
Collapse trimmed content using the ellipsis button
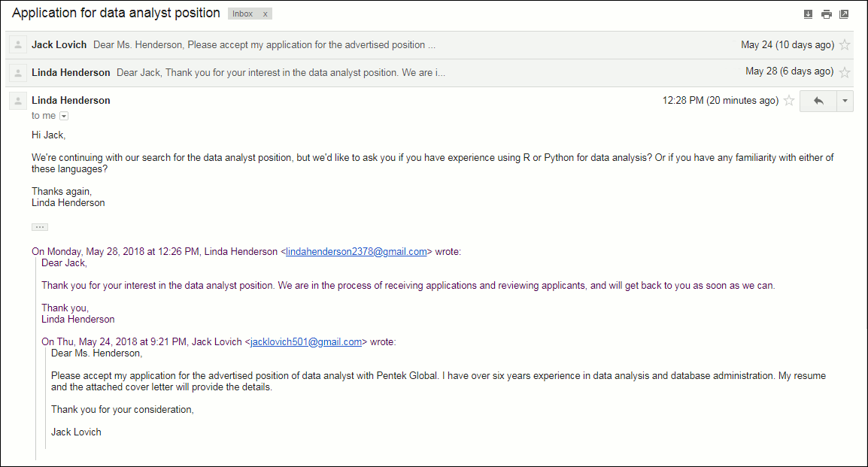tap(40, 226)
